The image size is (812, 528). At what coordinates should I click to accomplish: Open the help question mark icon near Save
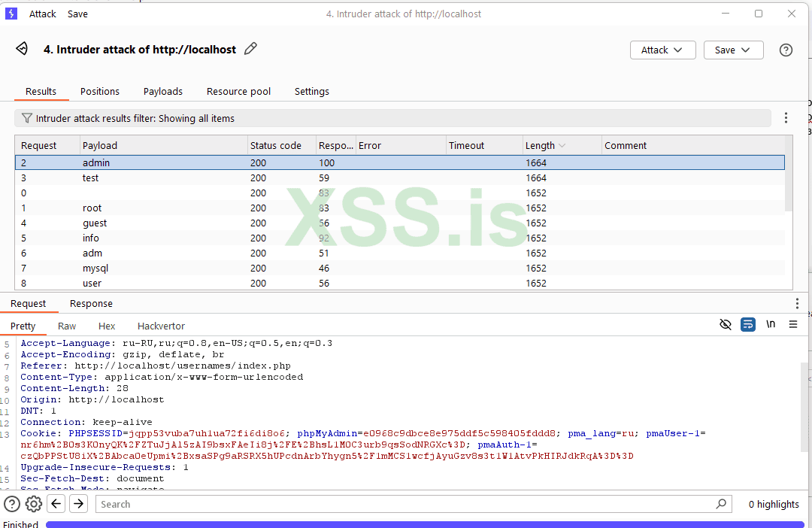(x=786, y=50)
